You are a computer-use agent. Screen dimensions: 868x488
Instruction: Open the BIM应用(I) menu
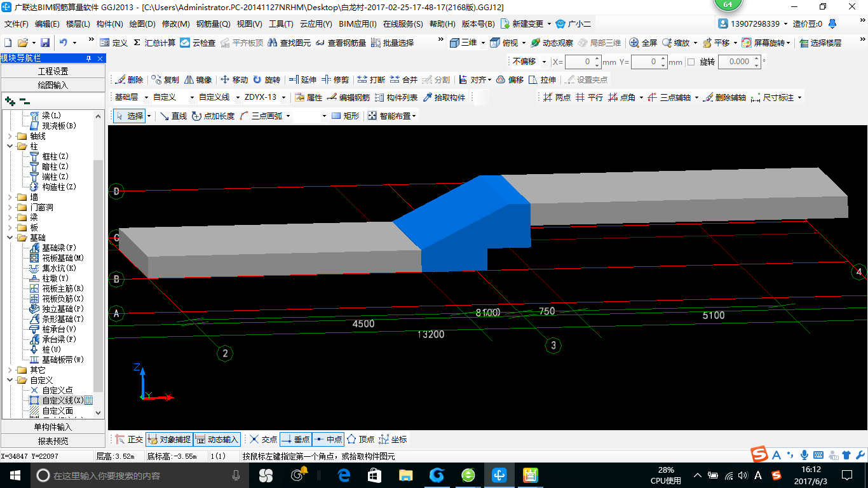tap(357, 24)
